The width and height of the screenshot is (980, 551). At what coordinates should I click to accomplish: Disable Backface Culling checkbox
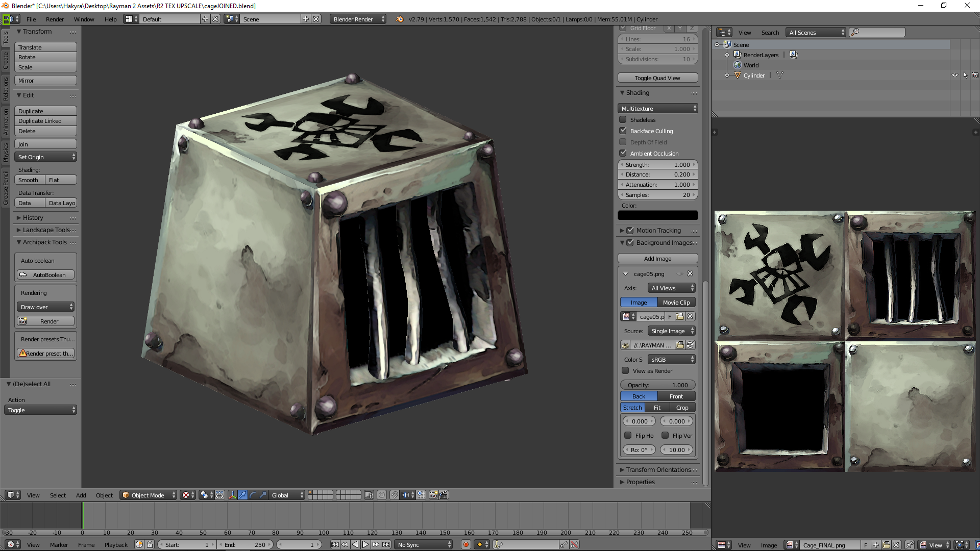point(623,131)
